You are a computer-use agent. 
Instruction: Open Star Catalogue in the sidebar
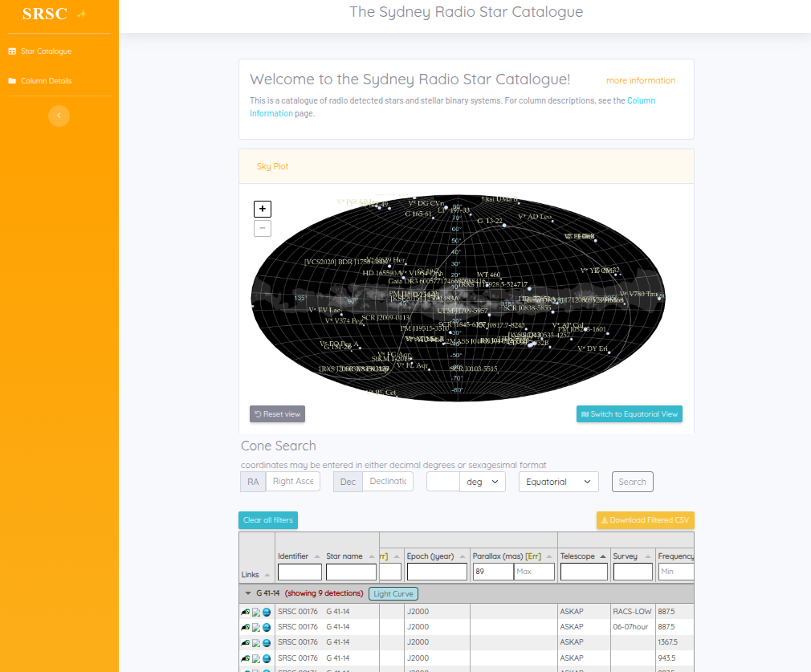40,51
